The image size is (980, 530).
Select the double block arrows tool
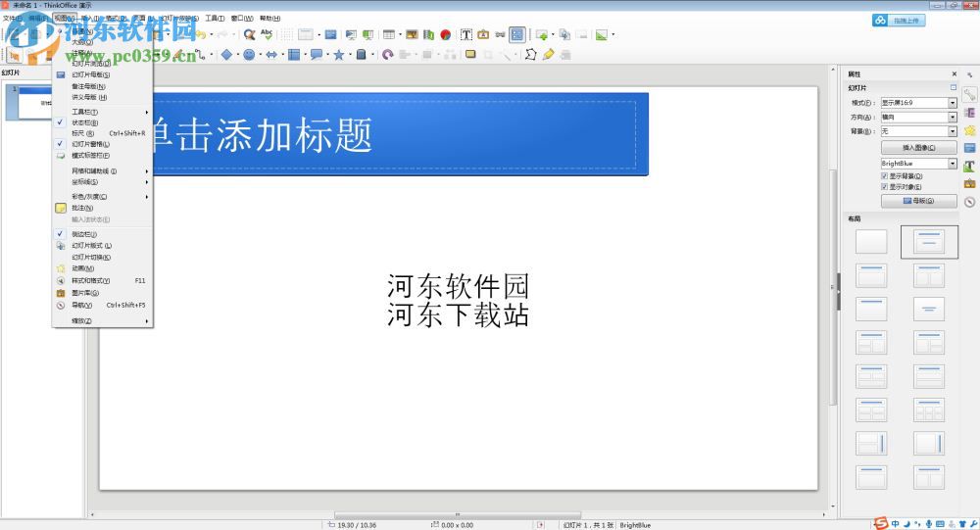point(271,55)
